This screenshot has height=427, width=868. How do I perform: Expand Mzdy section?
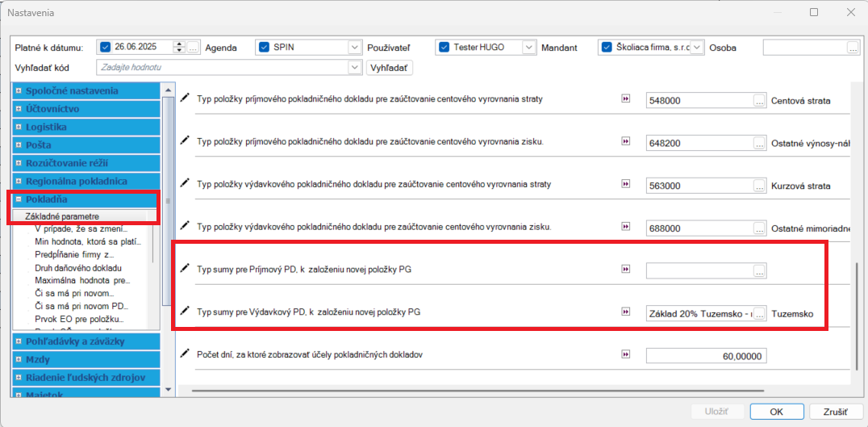pos(19,359)
